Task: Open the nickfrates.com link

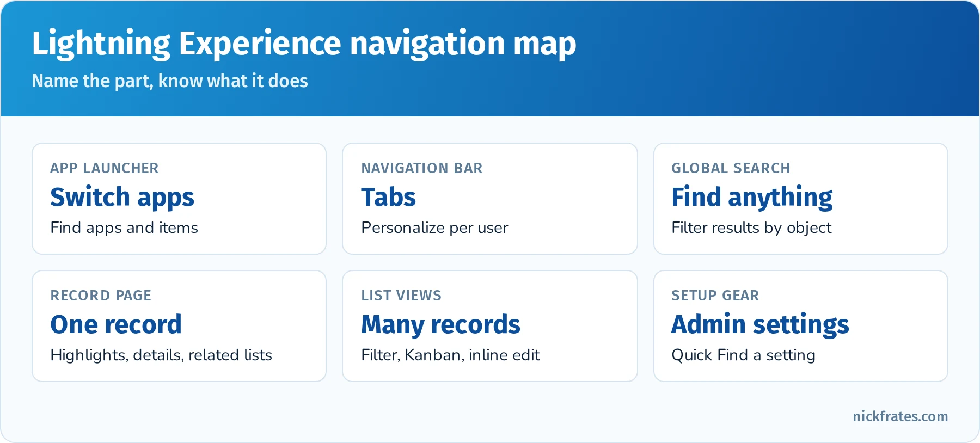Action: click(x=900, y=416)
